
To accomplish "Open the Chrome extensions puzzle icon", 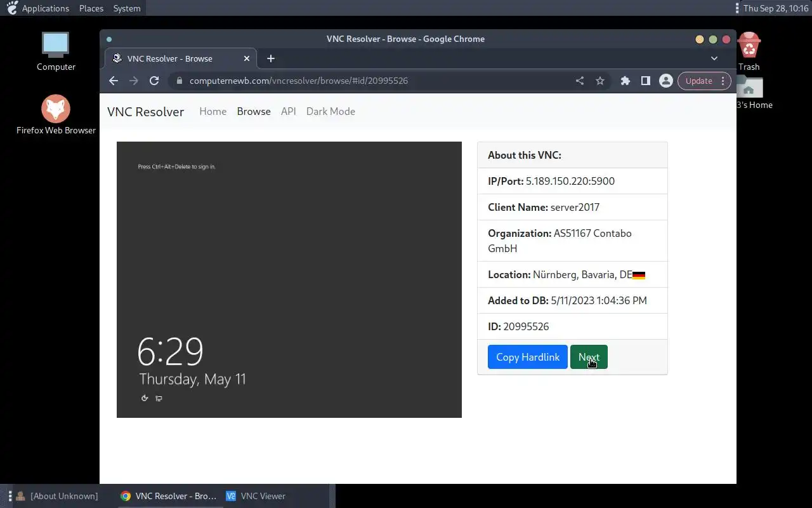I will pyautogui.click(x=625, y=81).
